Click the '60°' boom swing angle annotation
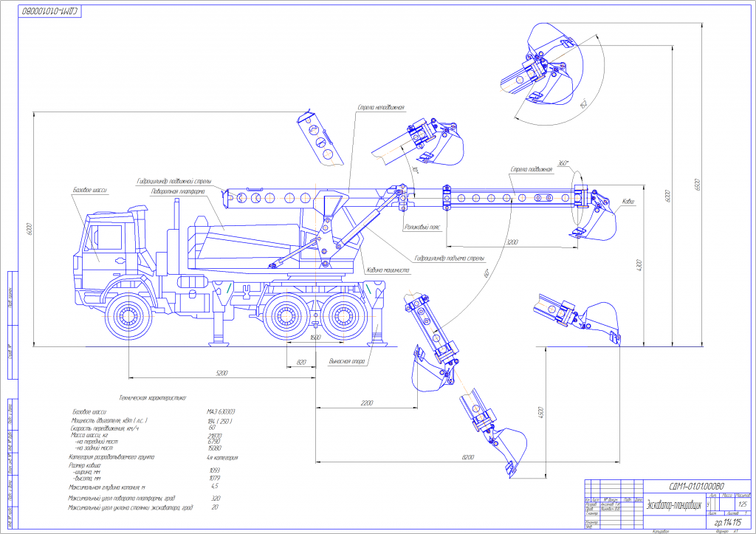This screenshot has width=756, height=534. (487, 273)
